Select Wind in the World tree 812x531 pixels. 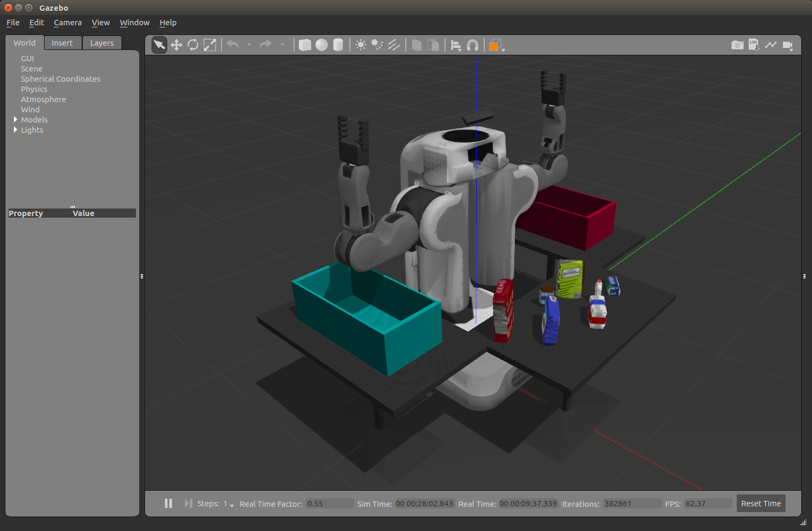pyautogui.click(x=30, y=110)
